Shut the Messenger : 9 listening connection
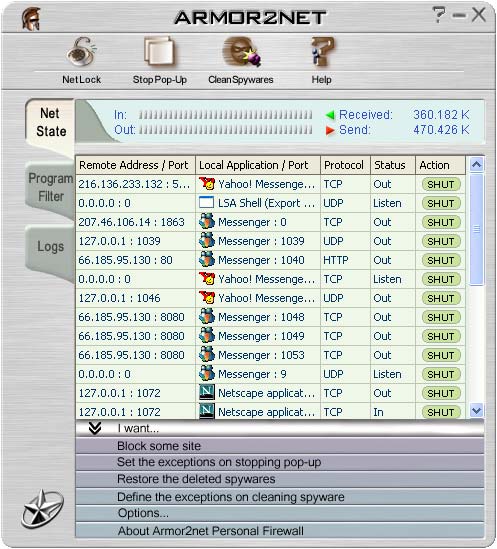Screen dimensions: 497x549 pos(441,374)
